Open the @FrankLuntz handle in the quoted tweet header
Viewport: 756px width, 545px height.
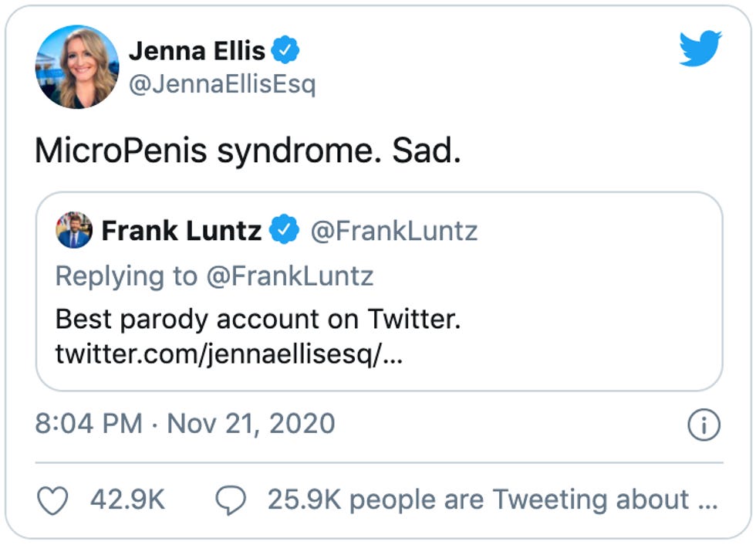pos(393,230)
